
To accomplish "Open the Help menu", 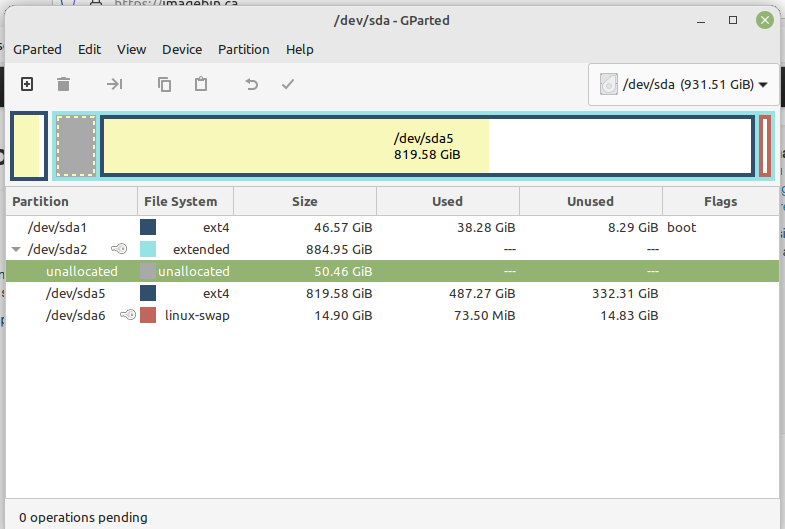I will click(x=300, y=50).
